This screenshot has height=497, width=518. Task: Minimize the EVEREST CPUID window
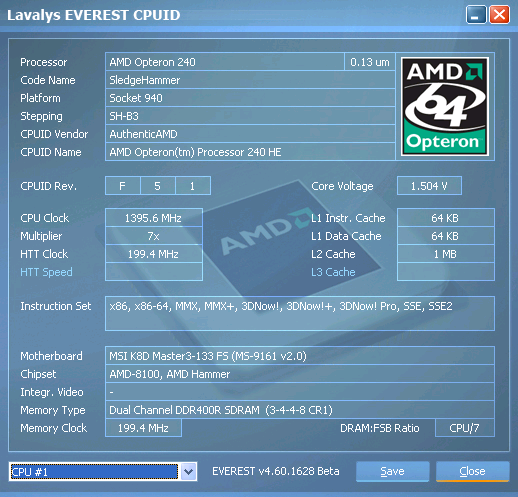[x=476, y=15]
